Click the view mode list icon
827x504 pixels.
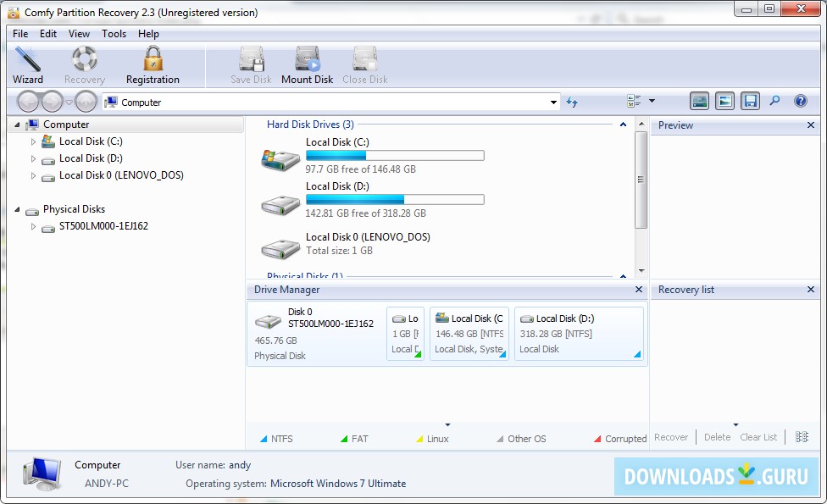[x=634, y=101]
